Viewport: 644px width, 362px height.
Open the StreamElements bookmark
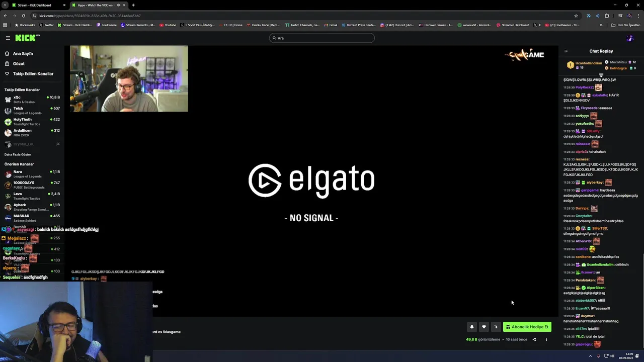[x=138, y=25]
